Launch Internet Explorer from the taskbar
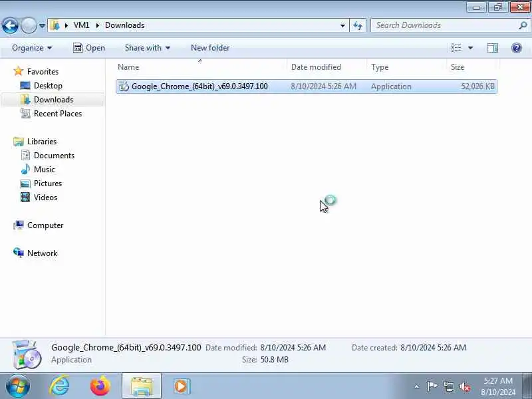 60,386
